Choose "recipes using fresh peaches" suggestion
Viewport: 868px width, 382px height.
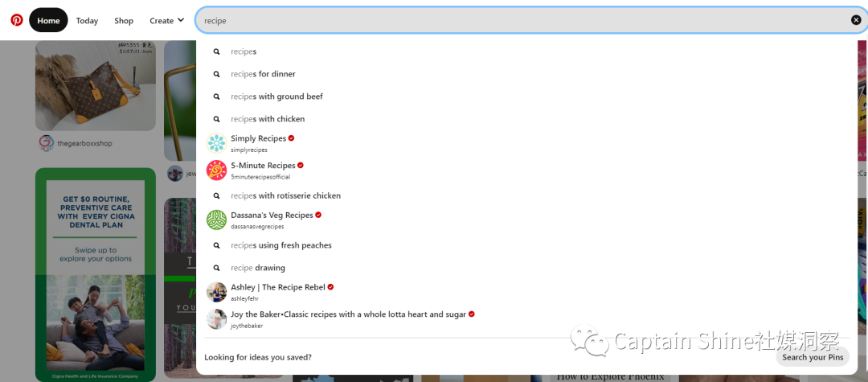point(280,245)
